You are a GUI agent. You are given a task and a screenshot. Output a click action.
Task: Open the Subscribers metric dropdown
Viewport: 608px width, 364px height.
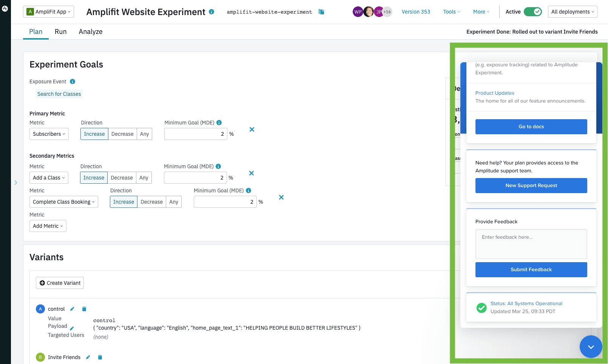49,134
